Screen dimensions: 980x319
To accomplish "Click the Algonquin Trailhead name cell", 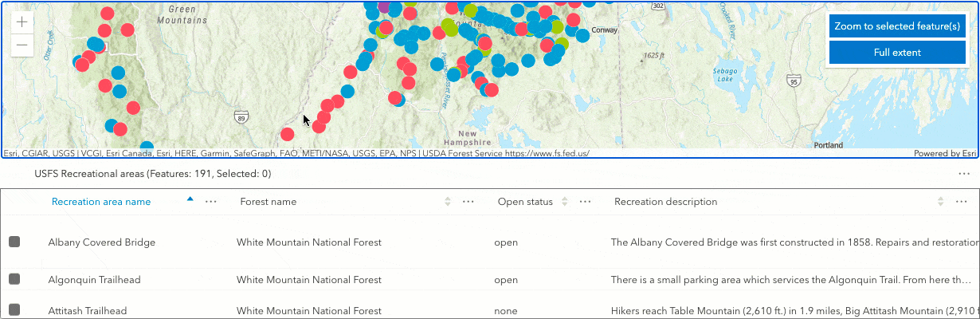I will pyautogui.click(x=94, y=280).
